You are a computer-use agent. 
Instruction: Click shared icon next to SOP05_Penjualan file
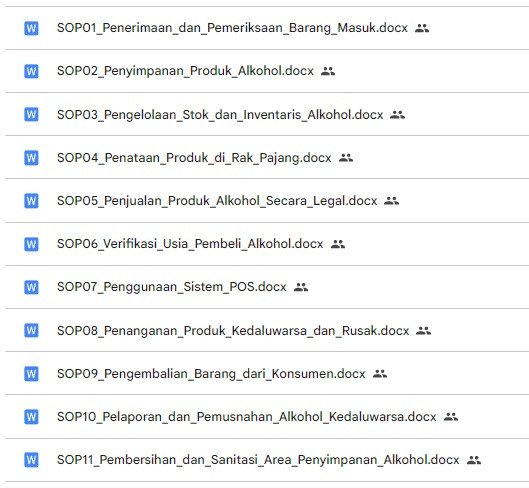391,201
